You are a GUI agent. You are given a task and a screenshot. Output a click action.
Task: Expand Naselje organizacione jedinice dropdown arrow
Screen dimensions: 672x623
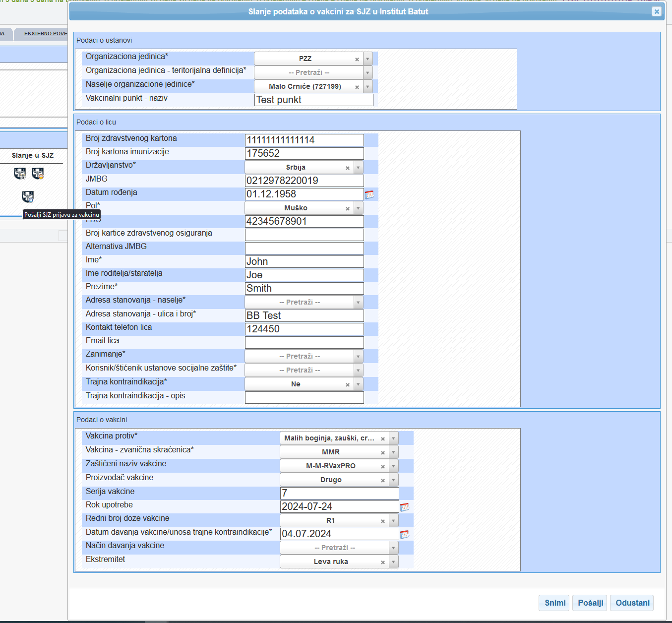pos(367,86)
